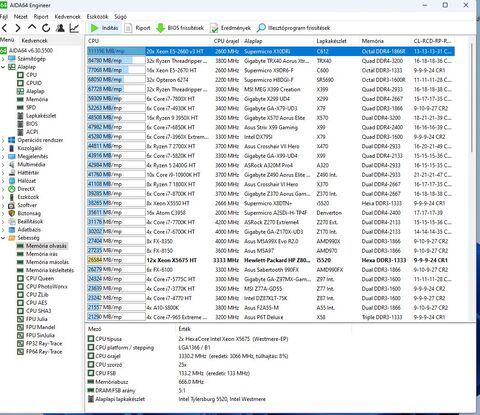Select the 20x Xeon E5-2660 v3 row
The image size is (480, 415).
(x=271, y=51)
